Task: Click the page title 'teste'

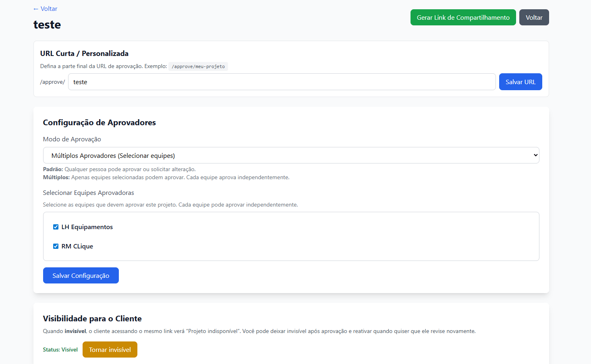Action: (47, 25)
